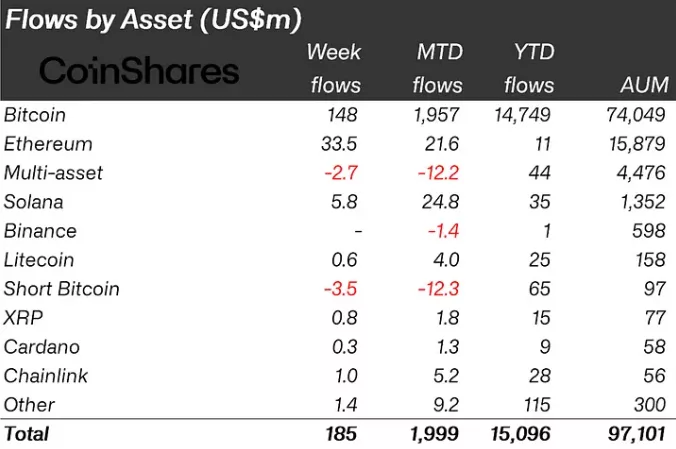Select the Ethereum row label
This screenshot has width=676, height=449.
pyautogui.click(x=48, y=144)
